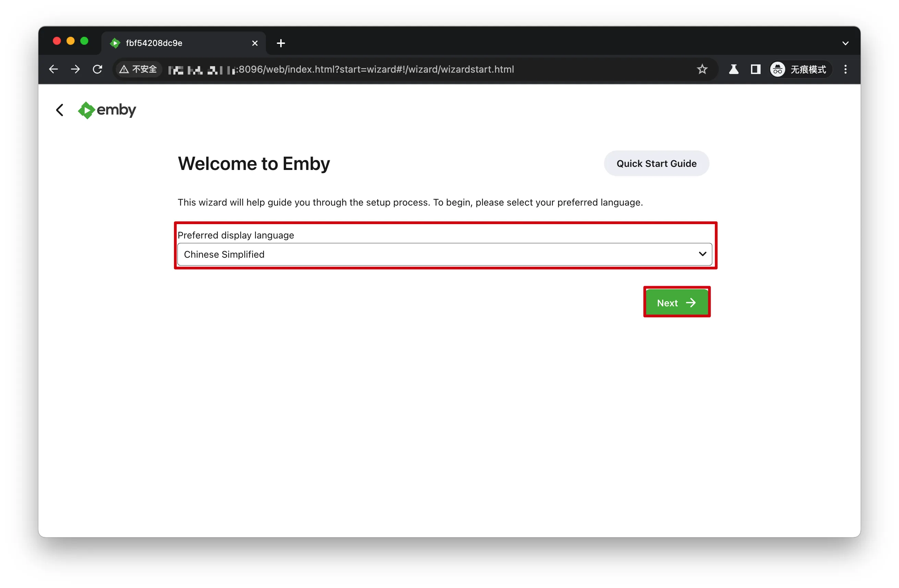The width and height of the screenshot is (899, 588).
Task: Click the not secure warning badge
Action: [138, 69]
